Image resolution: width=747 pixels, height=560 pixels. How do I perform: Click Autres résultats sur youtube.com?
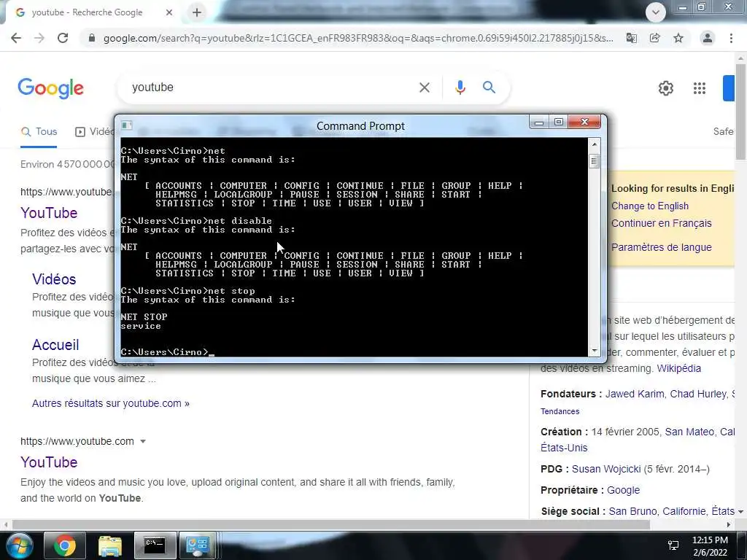tap(111, 403)
